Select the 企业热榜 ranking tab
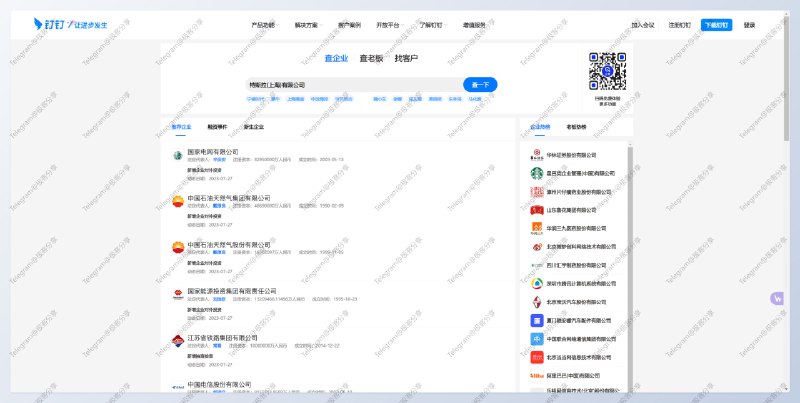 point(540,127)
